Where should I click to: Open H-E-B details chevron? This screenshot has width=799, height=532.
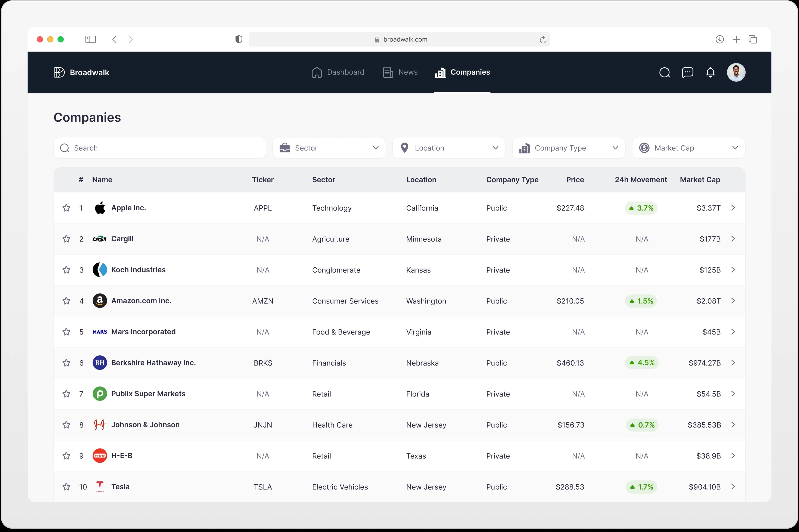pos(733,456)
